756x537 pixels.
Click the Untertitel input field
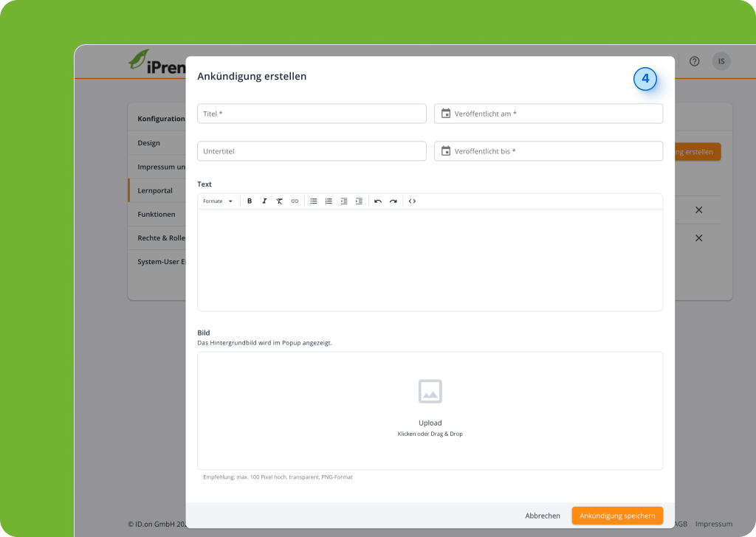coord(312,151)
